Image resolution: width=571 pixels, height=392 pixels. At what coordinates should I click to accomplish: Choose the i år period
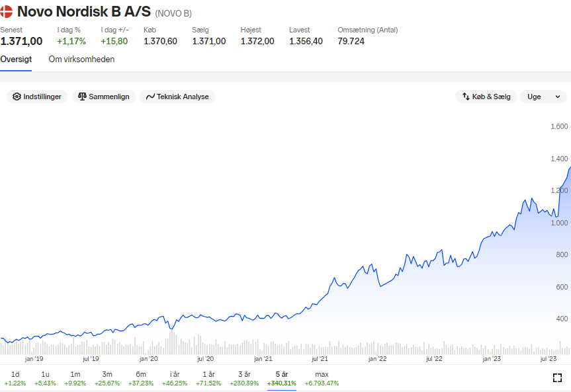coord(175,379)
